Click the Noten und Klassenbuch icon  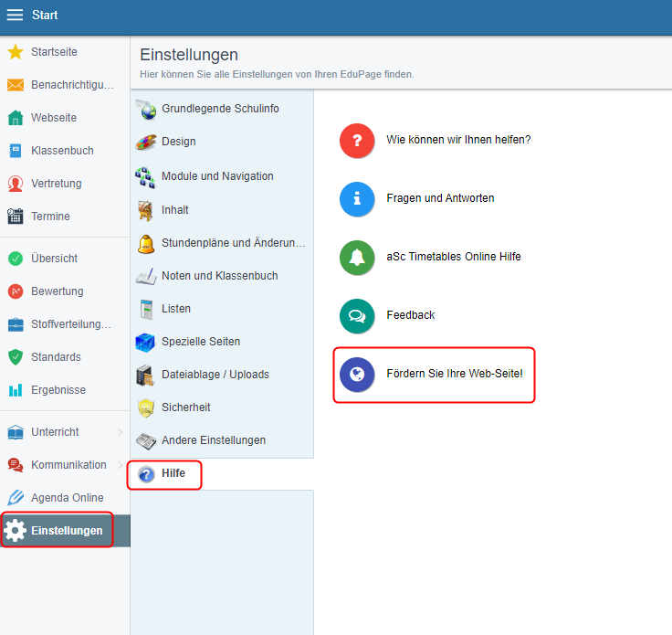146,277
